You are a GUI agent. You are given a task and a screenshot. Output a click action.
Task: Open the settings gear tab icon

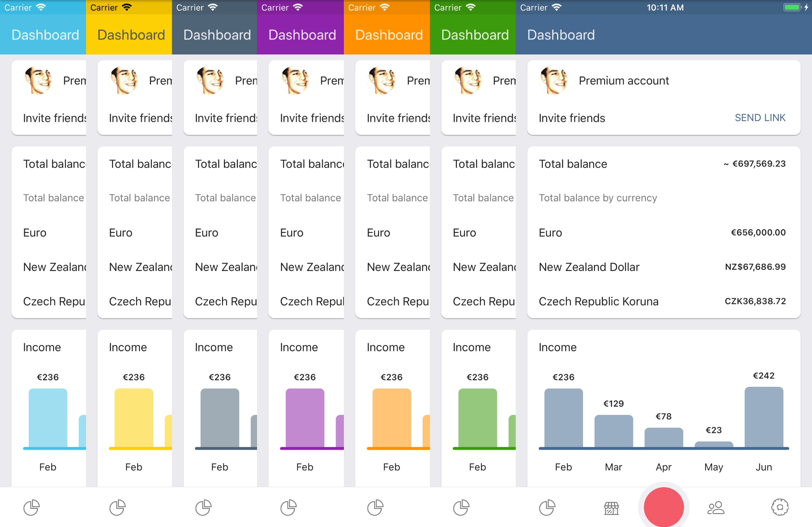(780, 507)
